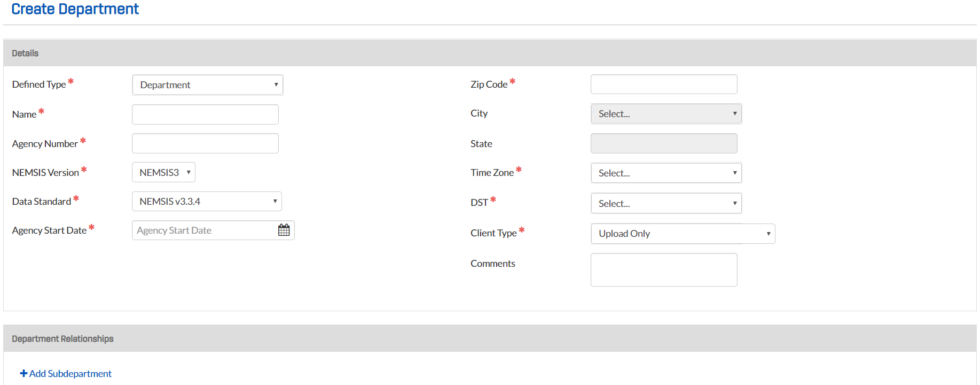Choose a Time Zone from dropdown
Viewport: 980px width, 385px height.
pos(666,173)
